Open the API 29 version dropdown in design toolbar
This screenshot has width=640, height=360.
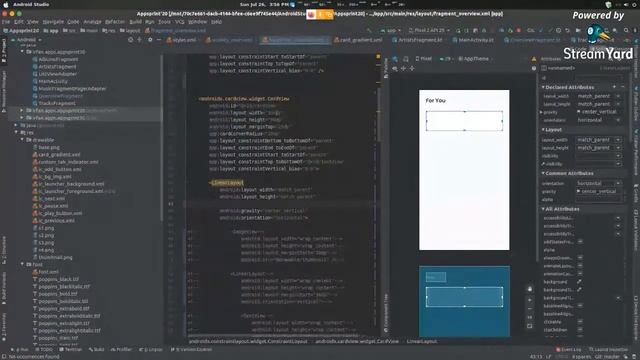click(446, 59)
